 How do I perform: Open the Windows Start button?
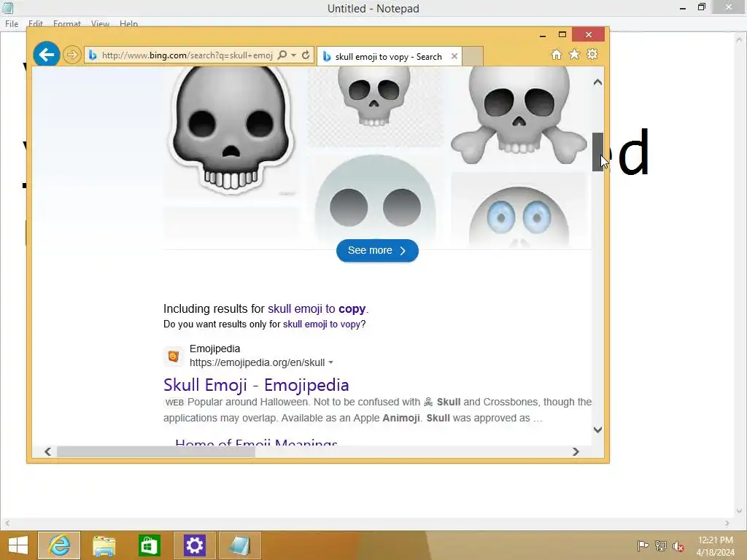pos(18,545)
